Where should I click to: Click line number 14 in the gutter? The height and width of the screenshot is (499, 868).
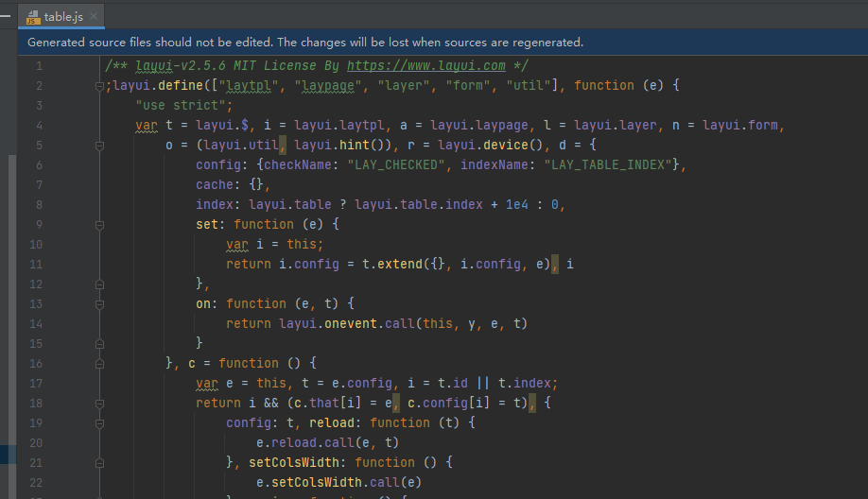point(36,323)
